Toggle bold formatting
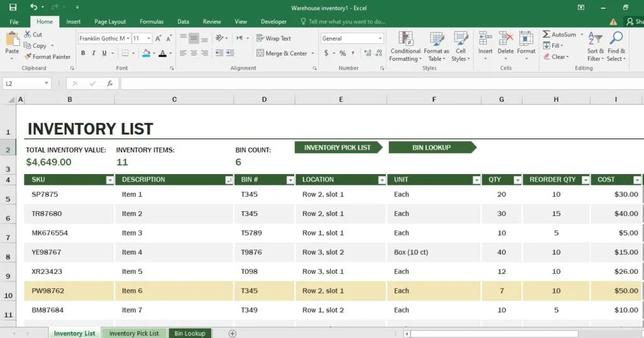The image size is (644, 338). [x=82, y=53]
